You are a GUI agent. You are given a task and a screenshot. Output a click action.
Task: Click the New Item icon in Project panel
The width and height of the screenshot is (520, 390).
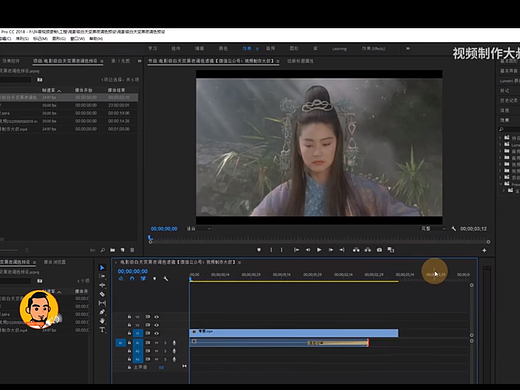(x=123, y=250)
